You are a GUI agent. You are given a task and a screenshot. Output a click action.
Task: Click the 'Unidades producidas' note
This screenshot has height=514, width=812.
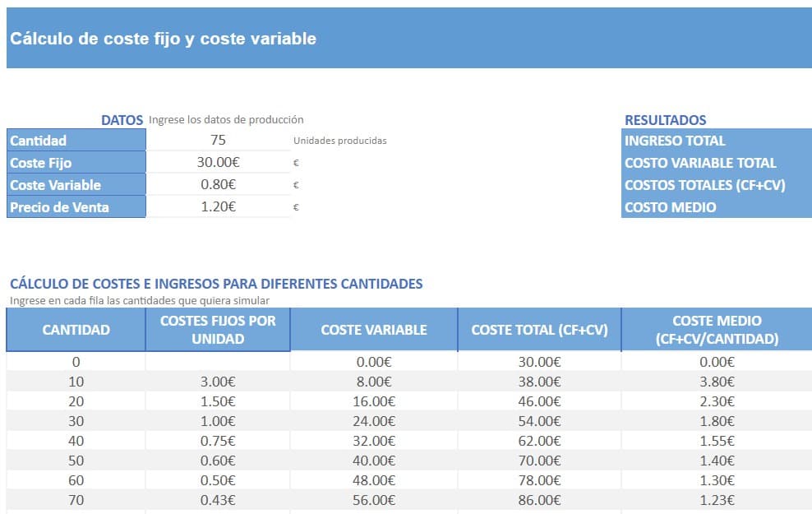(339, 141)
